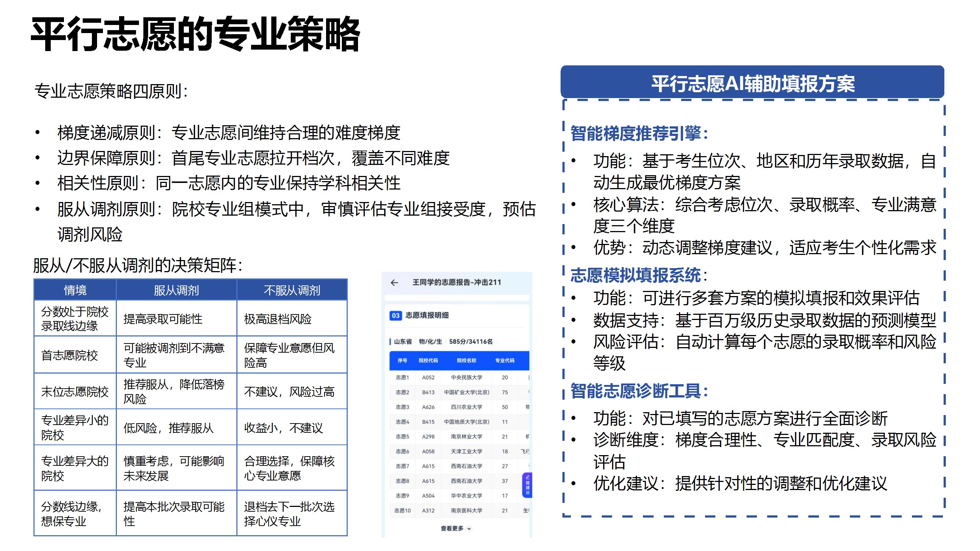This screenshot has height=551, width=980.
Task: Click the 提建议 floating suggestion button
Action: pyautogui.click(x=527, y=485)
